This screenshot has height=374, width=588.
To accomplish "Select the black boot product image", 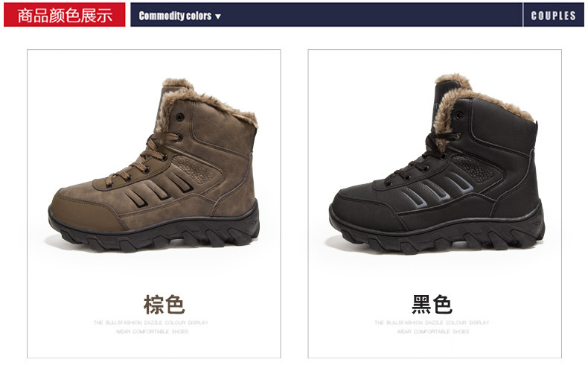I will point(437,164).
